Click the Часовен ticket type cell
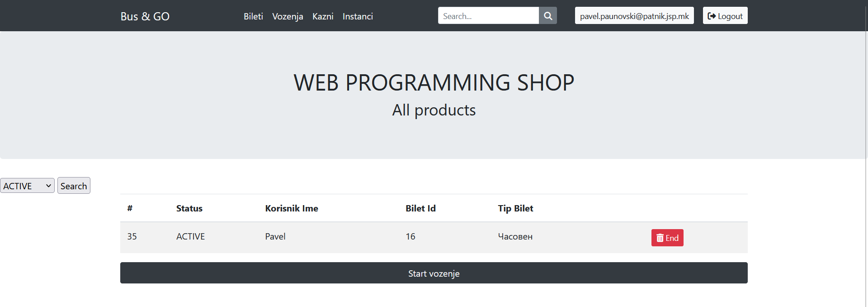Image resolution: width=868 pixels, height=307 pixels. (515, 236)
